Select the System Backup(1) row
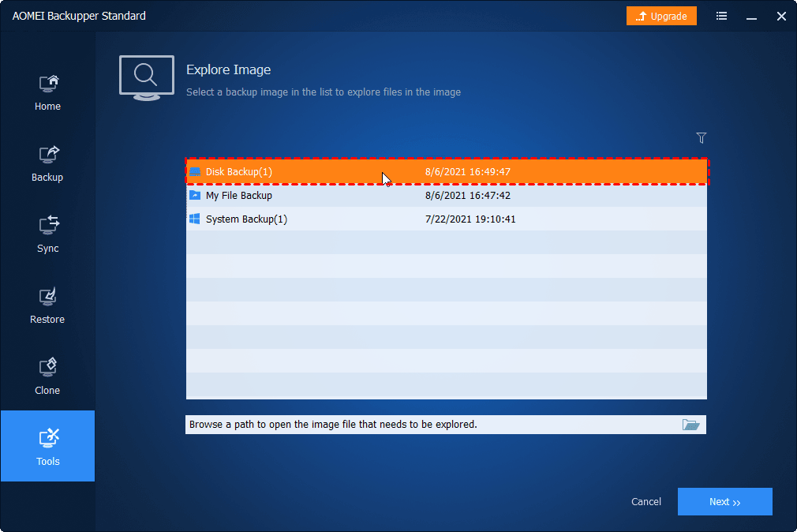797x532 pixels. coord(447,219)
